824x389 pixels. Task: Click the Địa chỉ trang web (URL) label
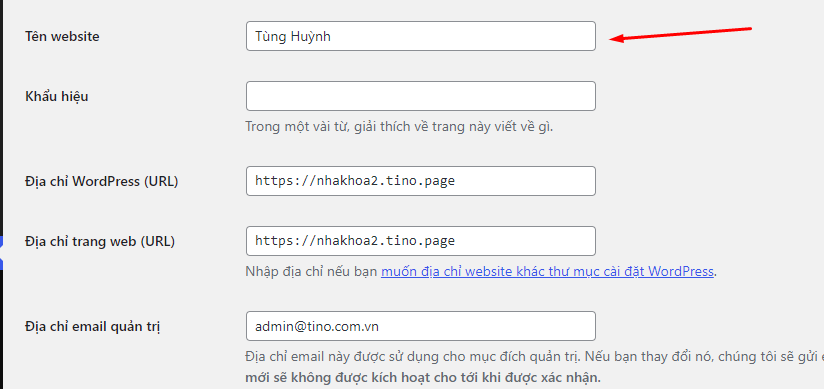coord(100,242)
